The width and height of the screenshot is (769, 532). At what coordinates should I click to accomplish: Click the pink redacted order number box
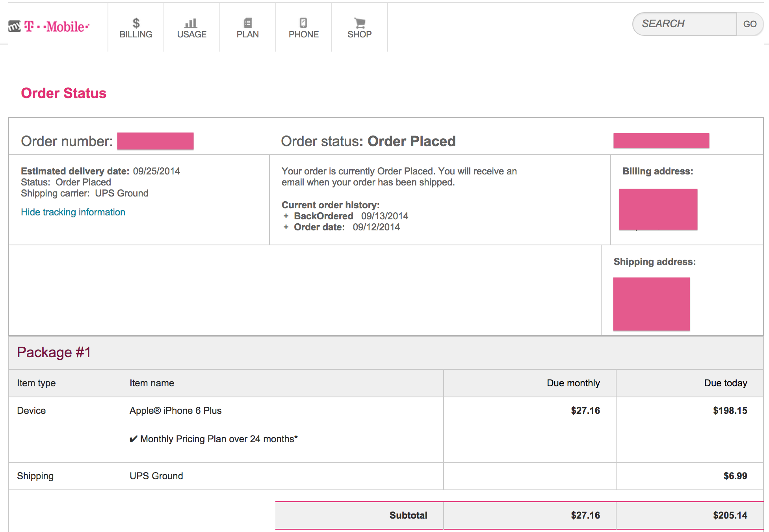coord(155,141)
